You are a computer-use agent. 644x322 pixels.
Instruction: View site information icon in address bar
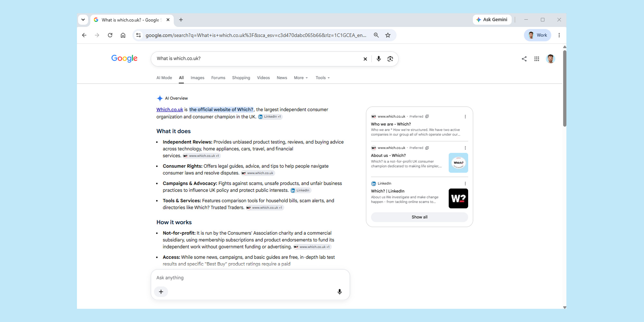[x=138, y=35]
